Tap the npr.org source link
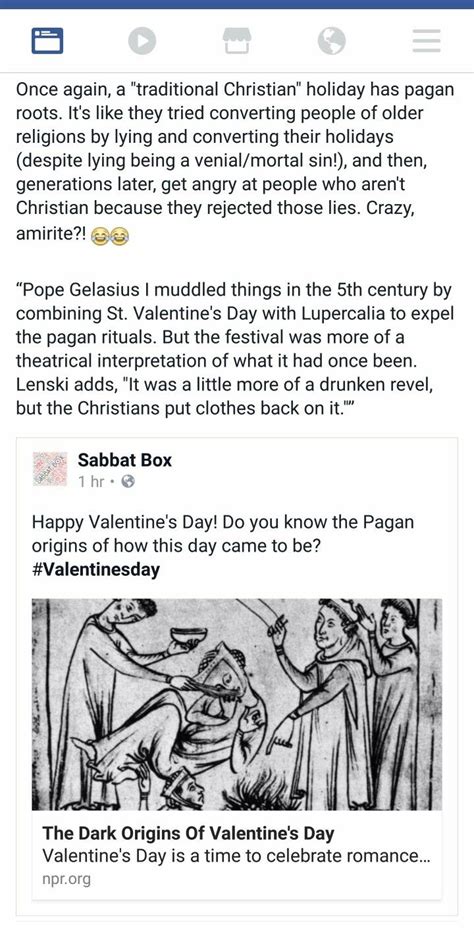The width and height of the screenshot is (474, 934). pyautogui.click(x=67, y=879)
